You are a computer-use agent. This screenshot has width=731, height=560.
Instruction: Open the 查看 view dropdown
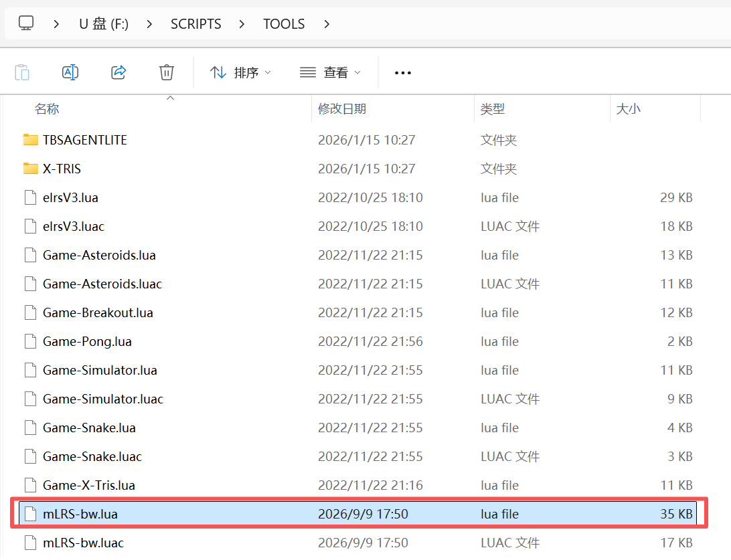(x=331, y=73)
